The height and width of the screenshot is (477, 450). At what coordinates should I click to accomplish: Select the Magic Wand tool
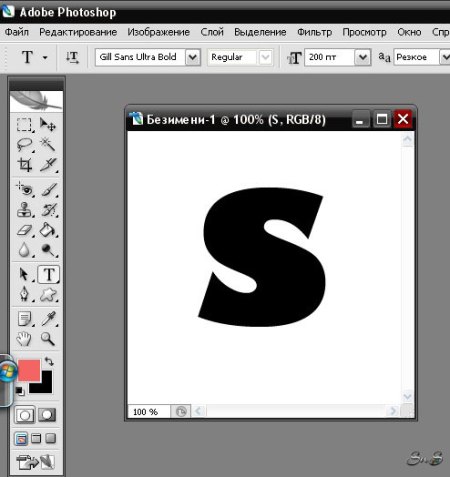(48, 145)
